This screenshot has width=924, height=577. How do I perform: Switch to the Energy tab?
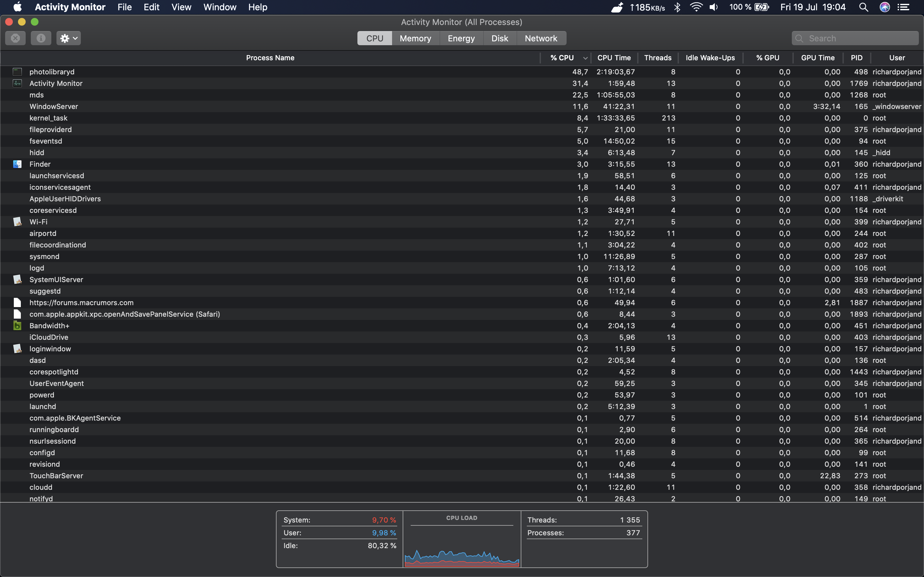pyautogui.click(x=461, y=38)
